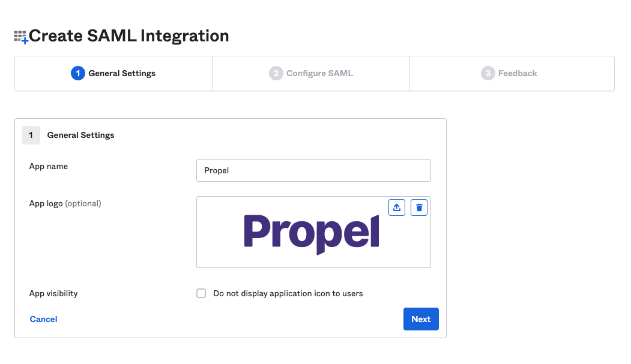Delete the Propel logo using the trash icon

coord(418,207)
